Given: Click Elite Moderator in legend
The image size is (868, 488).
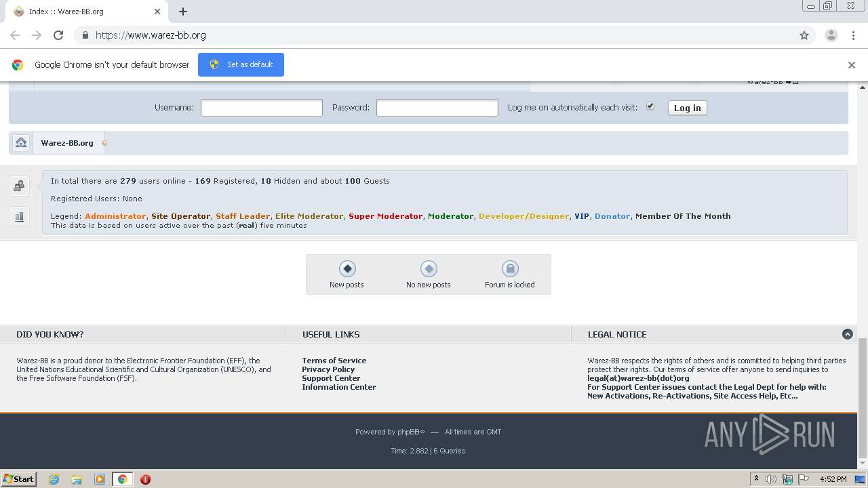Looking at the screenshot, I should pyautogui.click(x=309, y=216).
